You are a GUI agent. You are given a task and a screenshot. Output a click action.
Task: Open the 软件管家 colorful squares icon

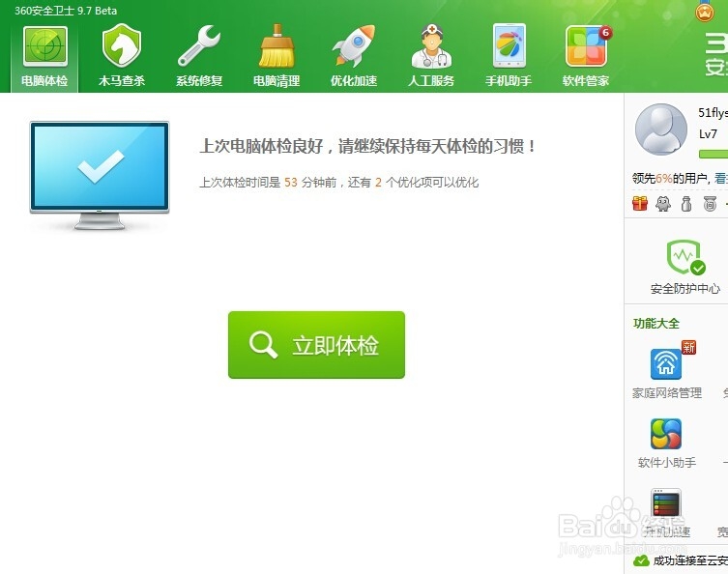pos(586,46)
